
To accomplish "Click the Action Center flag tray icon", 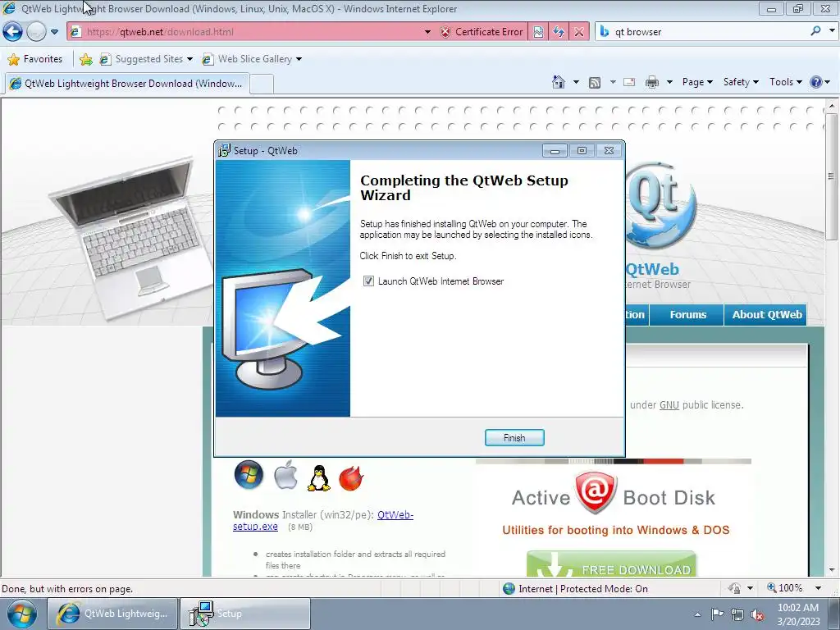I will tap(717, 614).
